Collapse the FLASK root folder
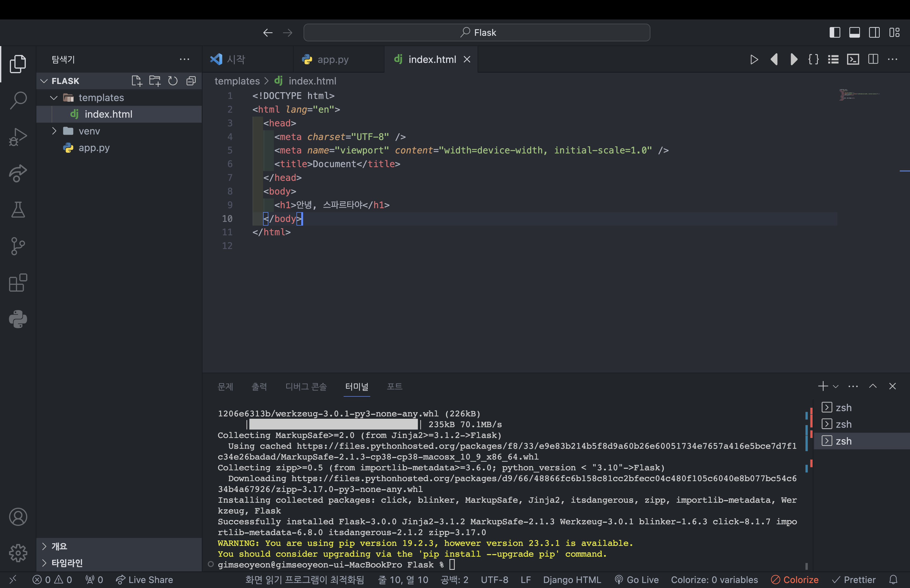This screenshot has width=910, height=588. coord(44,81)
